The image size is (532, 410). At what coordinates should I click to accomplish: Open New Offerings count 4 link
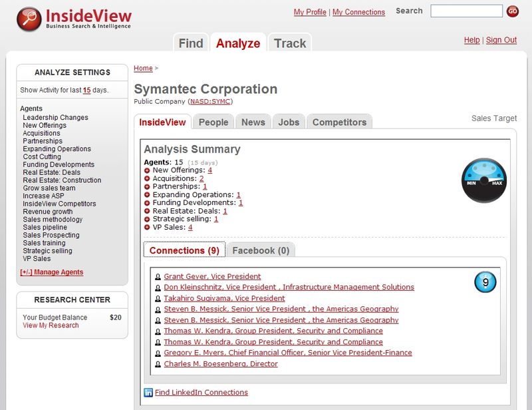tap(210, 170)
